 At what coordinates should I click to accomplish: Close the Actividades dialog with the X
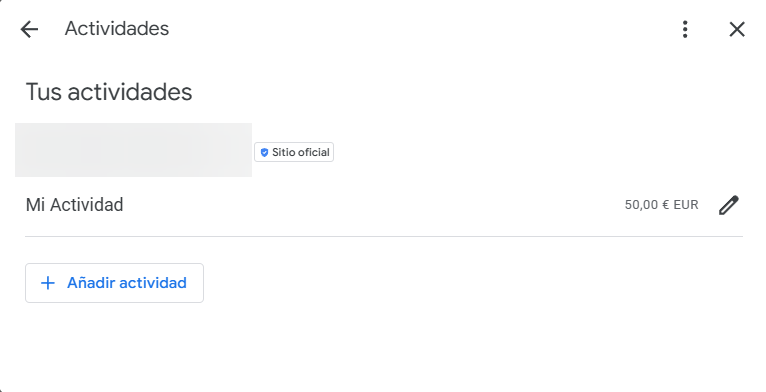(x=737, y=29)
